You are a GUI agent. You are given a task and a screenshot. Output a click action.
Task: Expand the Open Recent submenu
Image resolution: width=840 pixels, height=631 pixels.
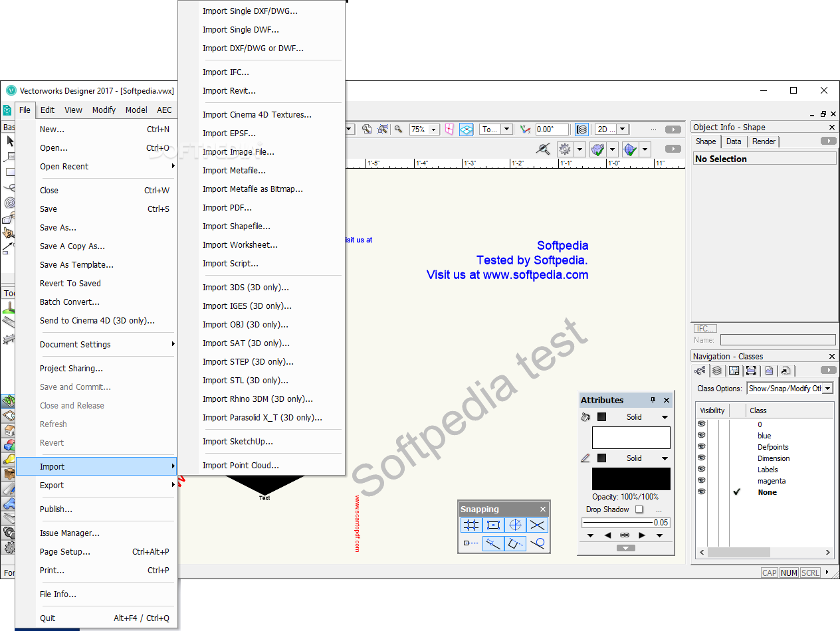click(96, 166)
